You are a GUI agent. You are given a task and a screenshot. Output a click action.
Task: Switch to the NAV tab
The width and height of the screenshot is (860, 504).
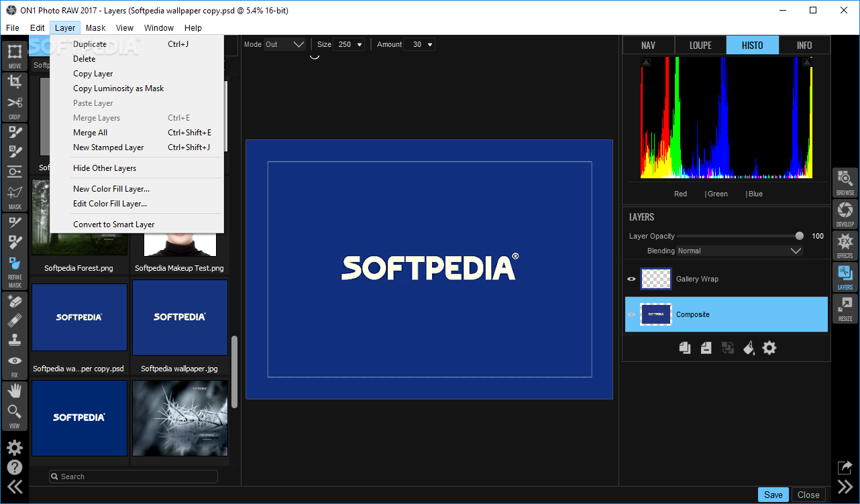coord(649,46)
